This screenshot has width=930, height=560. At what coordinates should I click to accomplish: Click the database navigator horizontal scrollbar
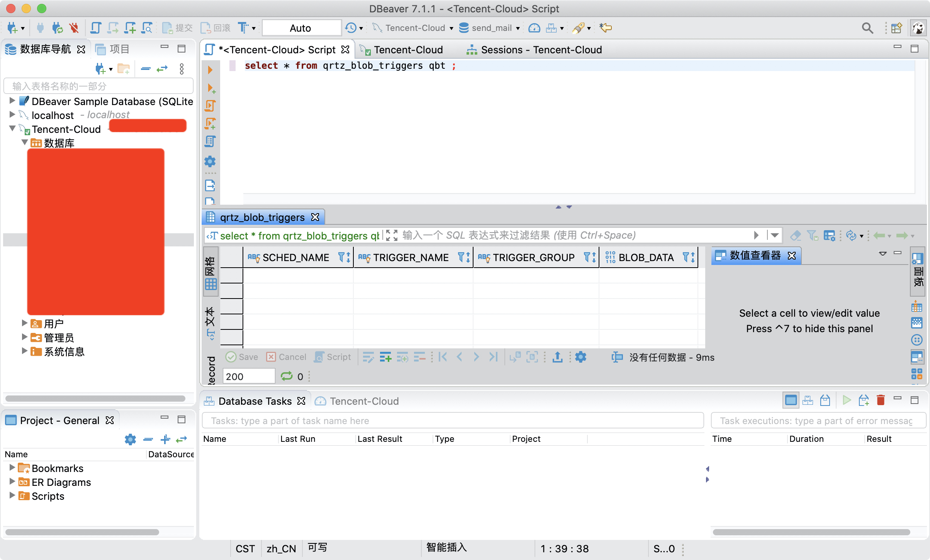[x=95, y=398]
